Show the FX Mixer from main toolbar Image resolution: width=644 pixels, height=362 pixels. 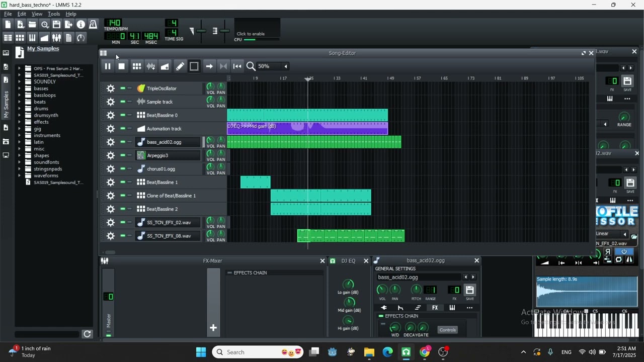tap(56, 38)
